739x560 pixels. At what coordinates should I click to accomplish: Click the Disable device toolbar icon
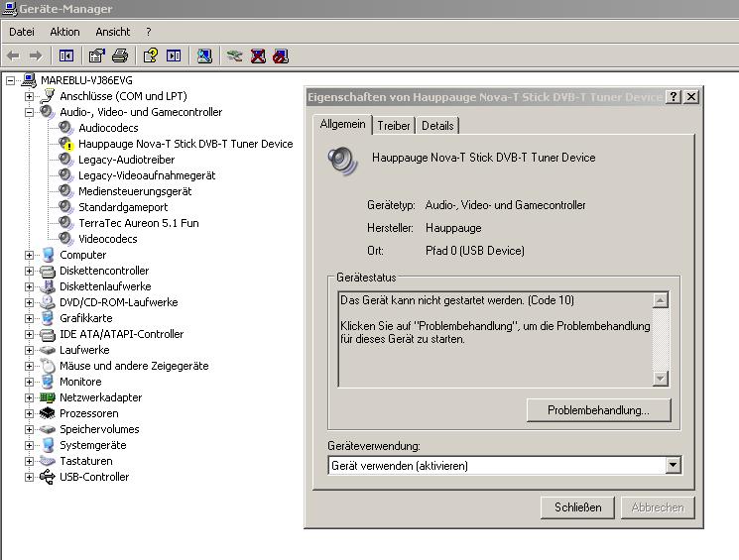(281, 56)
